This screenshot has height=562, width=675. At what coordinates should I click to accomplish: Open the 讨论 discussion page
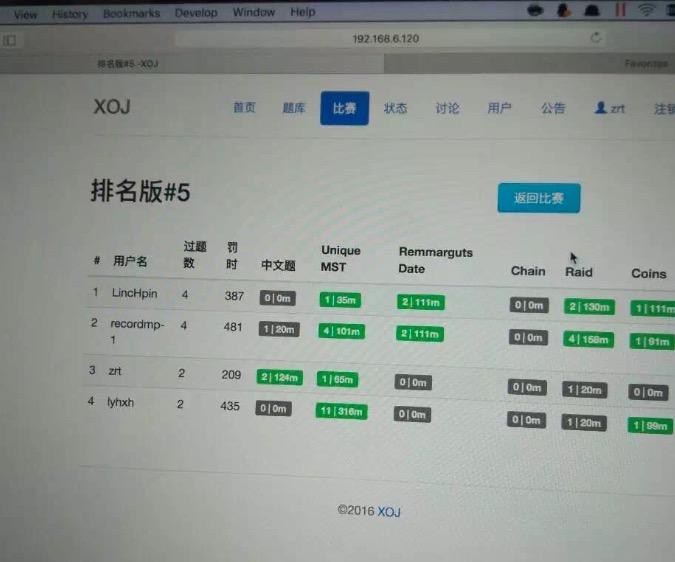pyautogui.click(x=447, y=108)
